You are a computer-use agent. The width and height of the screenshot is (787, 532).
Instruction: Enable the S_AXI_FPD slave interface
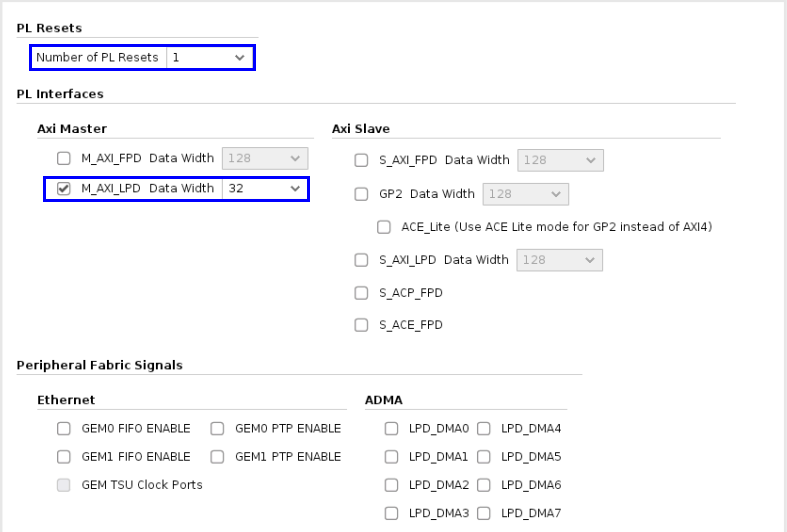(x=362, y=160)
